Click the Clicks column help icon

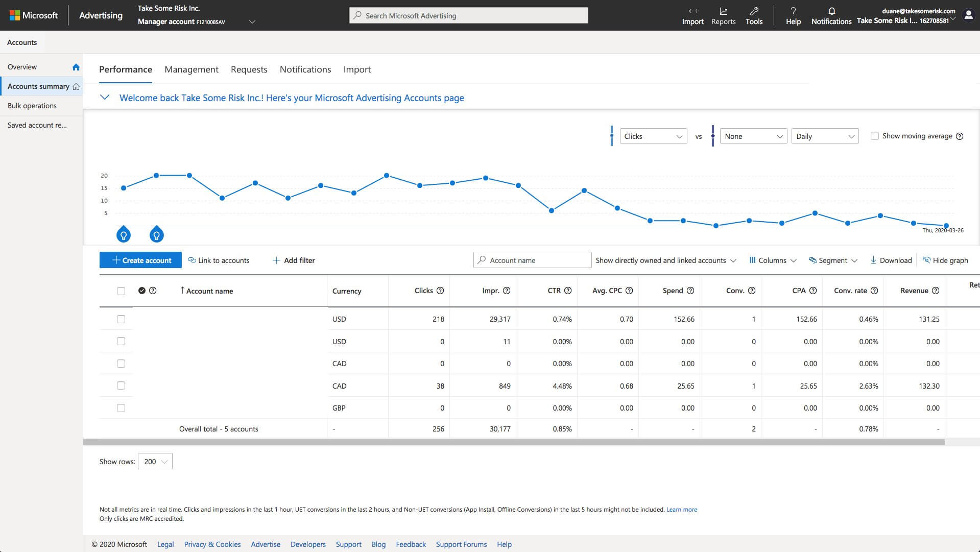tap(440, 291)
